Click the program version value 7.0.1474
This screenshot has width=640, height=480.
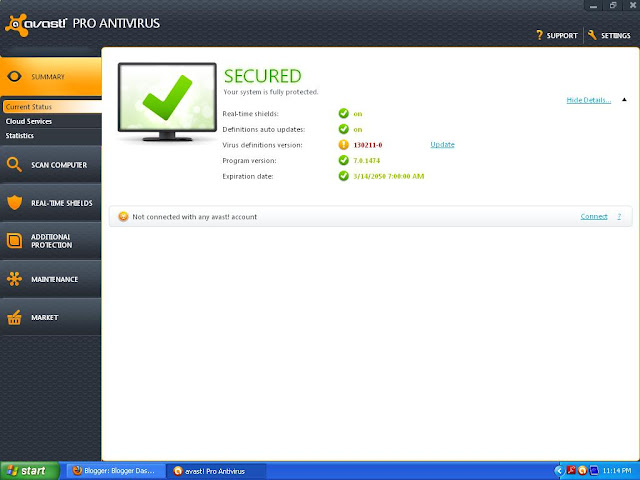tap(367, 160)
